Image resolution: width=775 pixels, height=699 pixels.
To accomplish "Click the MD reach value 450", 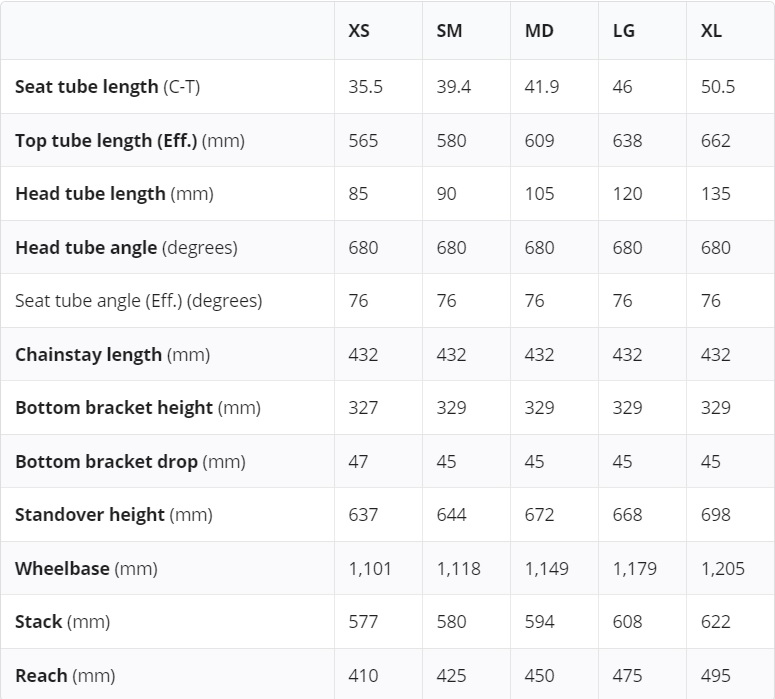I will [539, 676].
